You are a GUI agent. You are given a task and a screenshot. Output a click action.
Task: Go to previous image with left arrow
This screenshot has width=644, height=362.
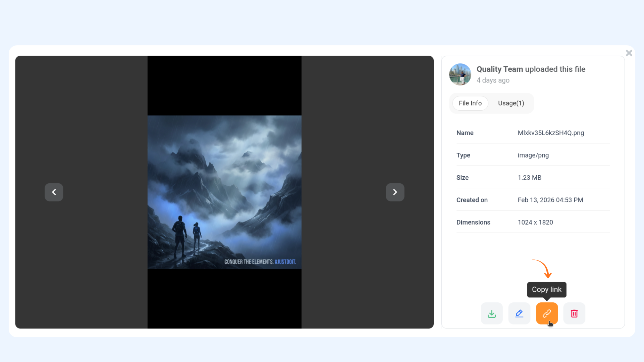54,192
